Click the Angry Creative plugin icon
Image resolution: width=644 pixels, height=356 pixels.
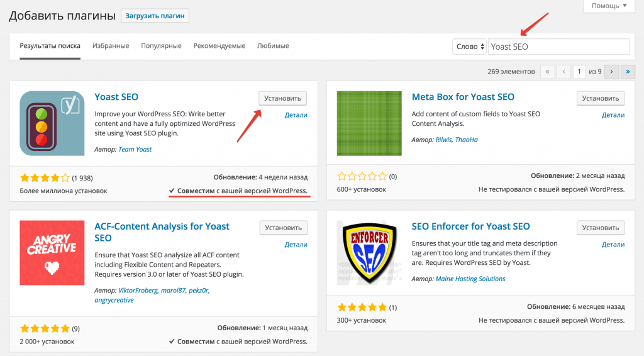(52, 253)
